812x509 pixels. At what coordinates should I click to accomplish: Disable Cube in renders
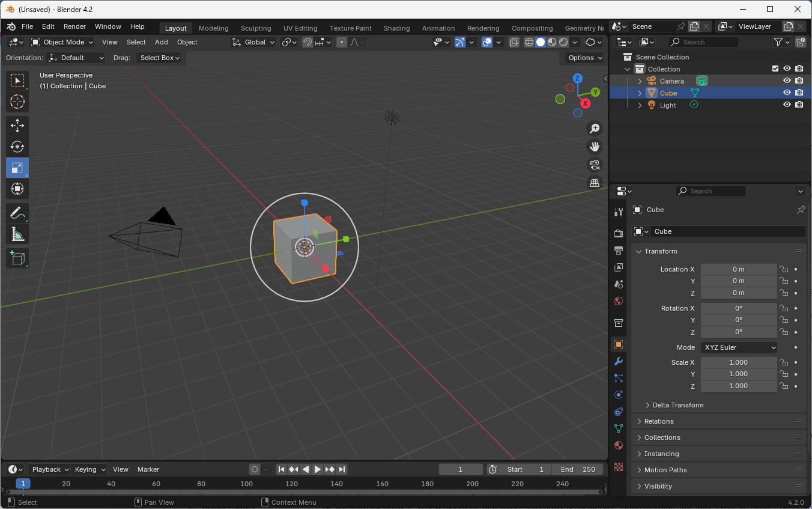(799, 93)
